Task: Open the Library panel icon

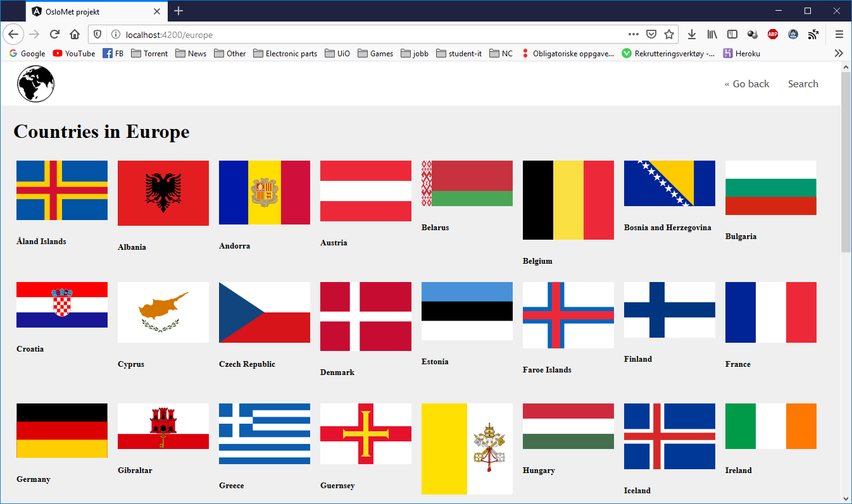Action: [x=711, y=34]
